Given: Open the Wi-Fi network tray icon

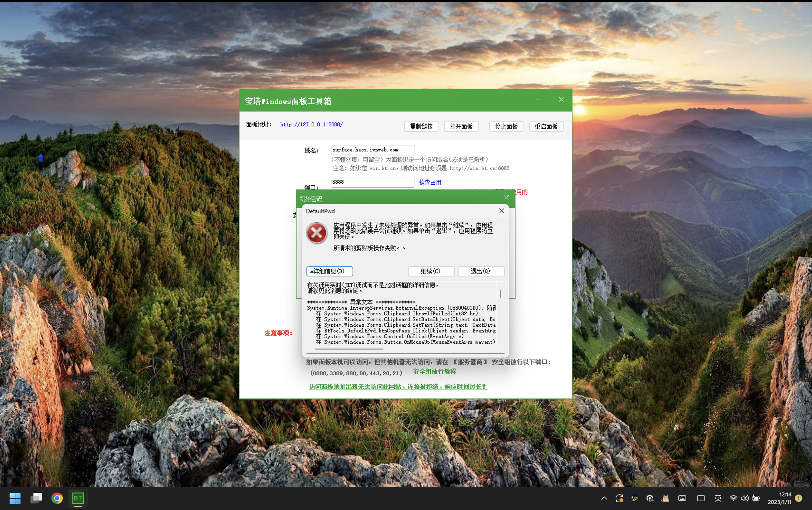Looking at the screenshot, I should click(733, 498).
